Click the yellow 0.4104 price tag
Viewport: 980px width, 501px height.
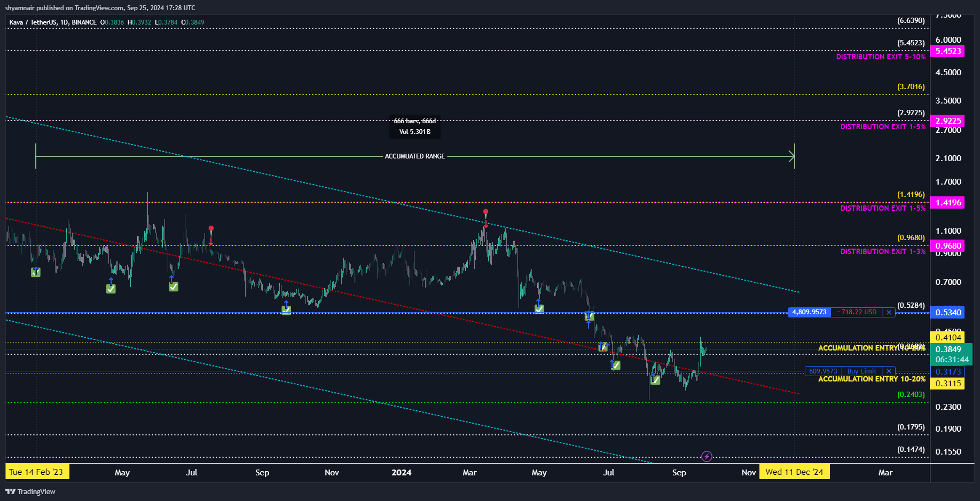tap(948, 337)
